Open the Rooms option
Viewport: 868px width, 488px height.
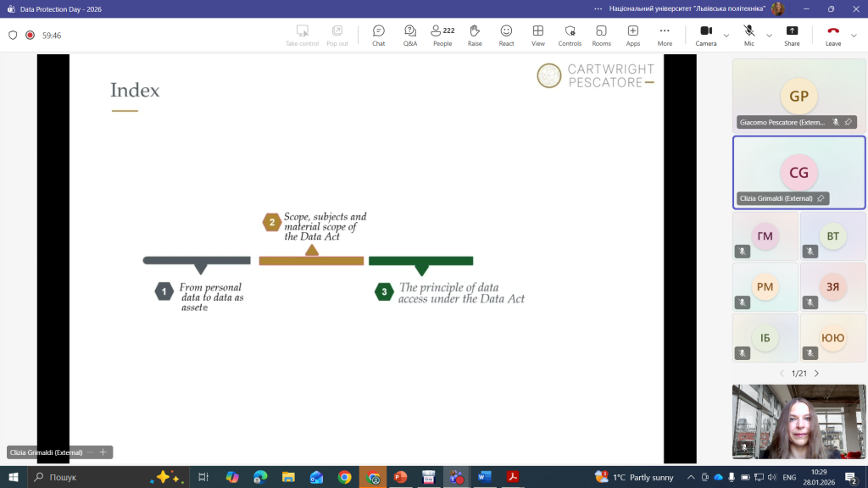[x=601, y=35]
